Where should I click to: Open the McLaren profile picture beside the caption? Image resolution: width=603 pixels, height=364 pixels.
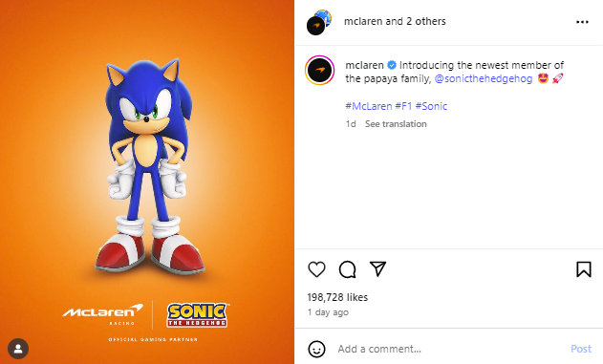[x=319, y=70]
